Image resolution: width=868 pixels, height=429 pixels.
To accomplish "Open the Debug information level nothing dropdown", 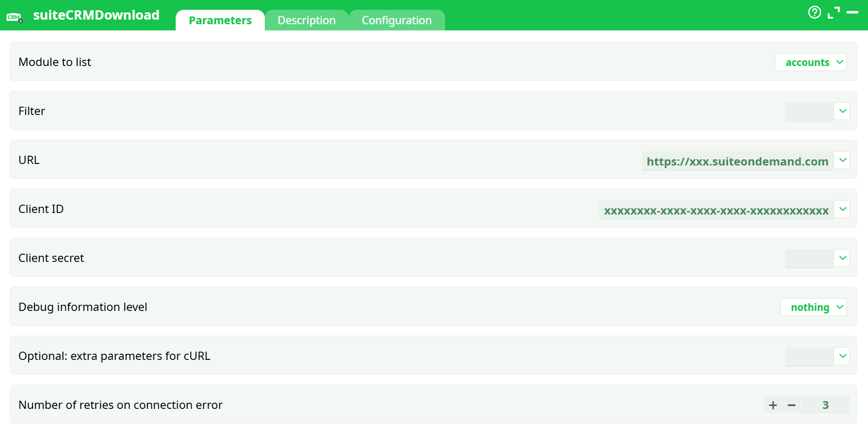I will [x=813, y=307].
